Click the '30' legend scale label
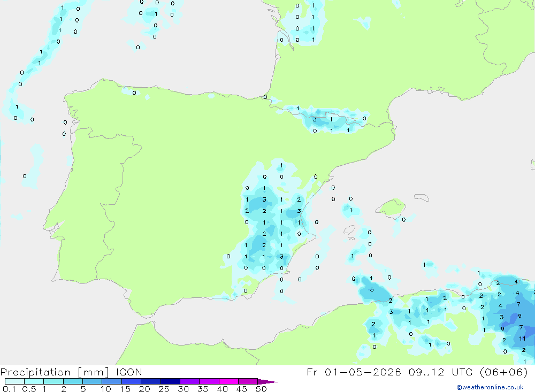This screenshot has height=392, width=535. (x=183, y=389)
